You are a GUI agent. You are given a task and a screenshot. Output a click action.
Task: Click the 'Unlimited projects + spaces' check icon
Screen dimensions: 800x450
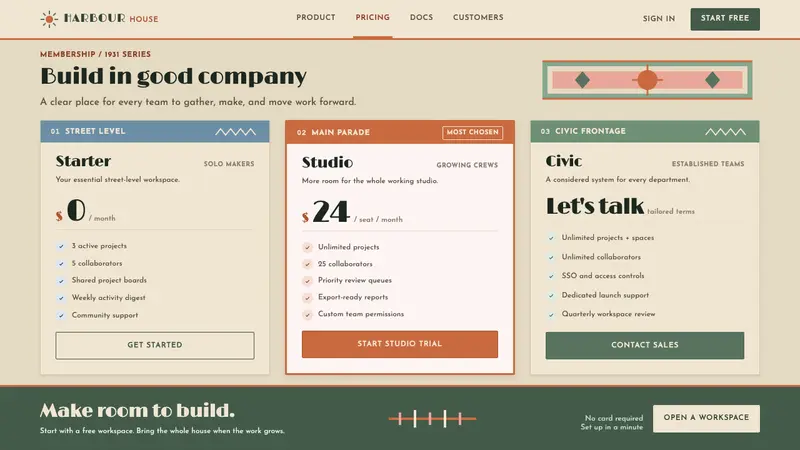551,238
